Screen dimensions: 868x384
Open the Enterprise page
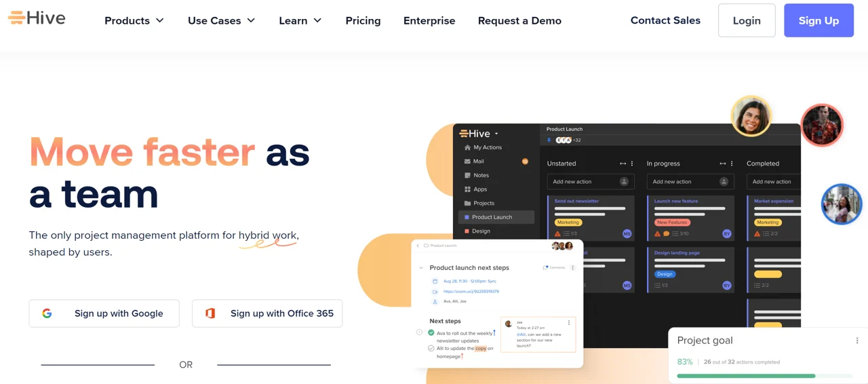[429, 20]
